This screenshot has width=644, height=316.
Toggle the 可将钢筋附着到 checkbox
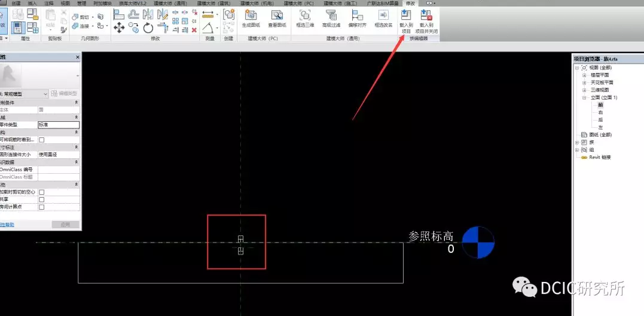pos(41,140)
